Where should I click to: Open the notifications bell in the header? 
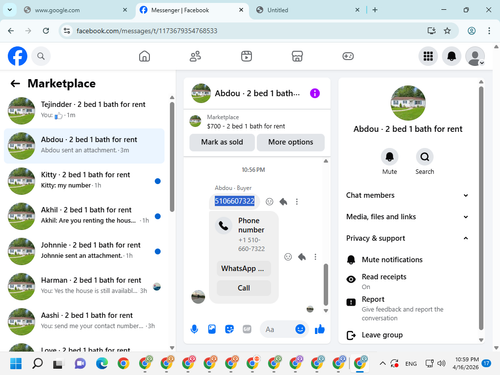pyautogui.click(x=452, y=56)
